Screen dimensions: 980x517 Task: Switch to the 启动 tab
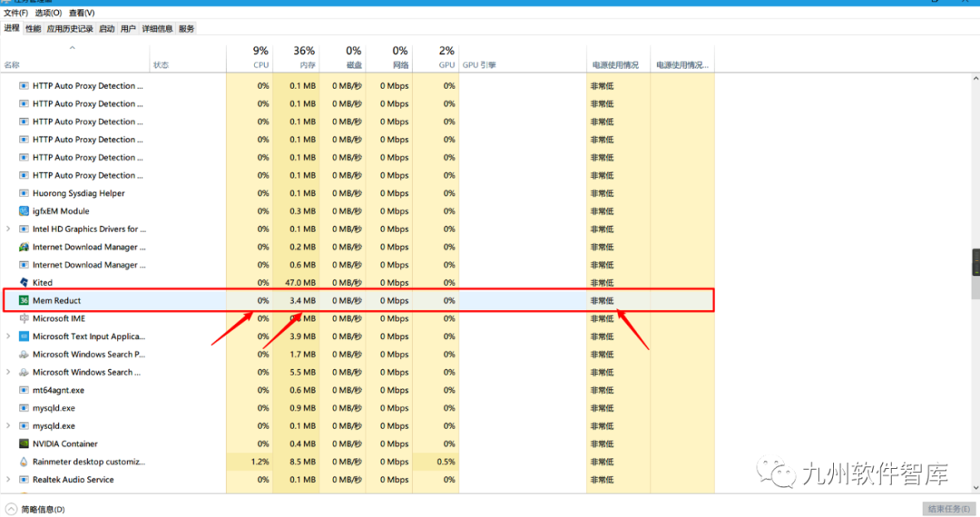pos(107,29)
